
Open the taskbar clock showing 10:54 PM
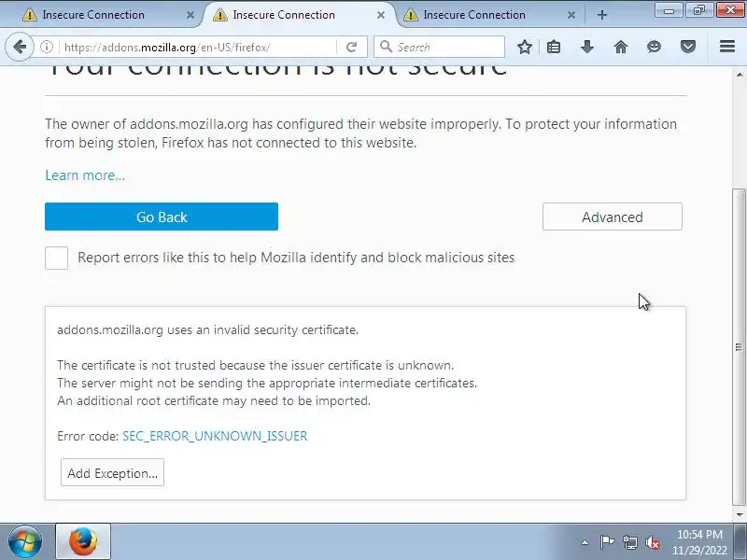click(699, 542)
